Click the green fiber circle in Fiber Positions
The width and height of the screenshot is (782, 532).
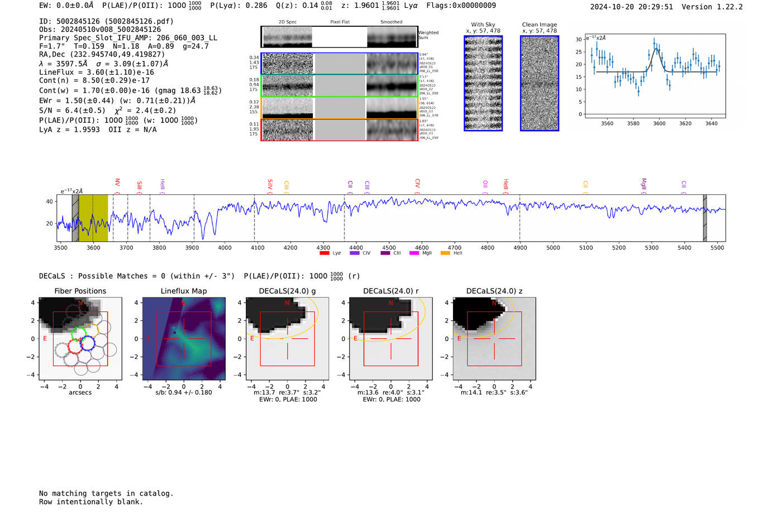pyautogui.click(x=78, y=334)
